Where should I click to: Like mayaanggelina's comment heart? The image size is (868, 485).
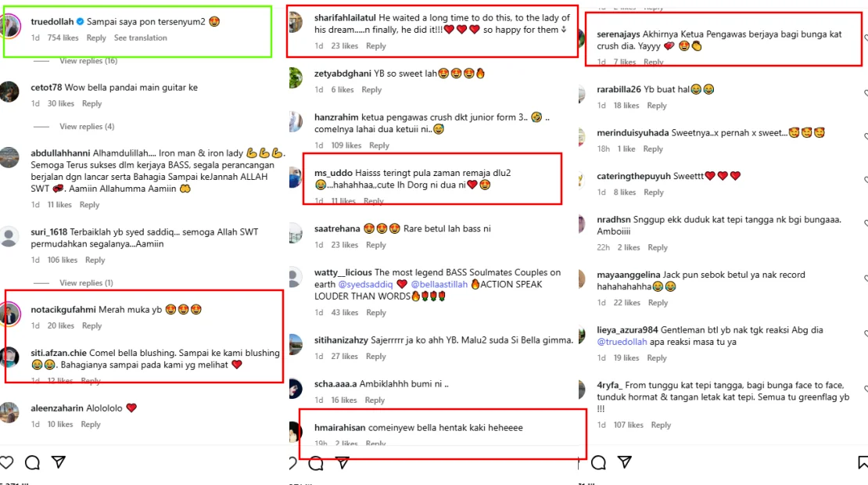pyautogui.click(x=866, y=279)
